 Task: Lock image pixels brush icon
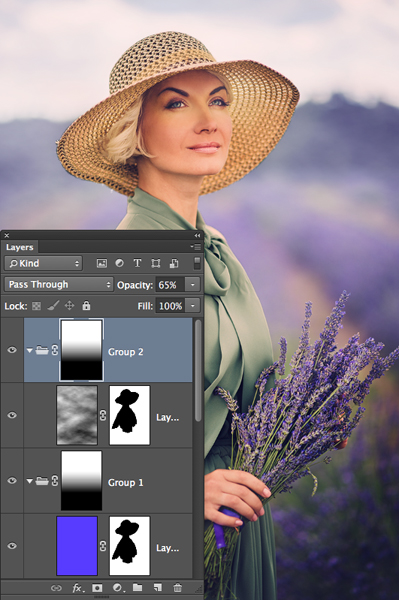coord(53,306)
